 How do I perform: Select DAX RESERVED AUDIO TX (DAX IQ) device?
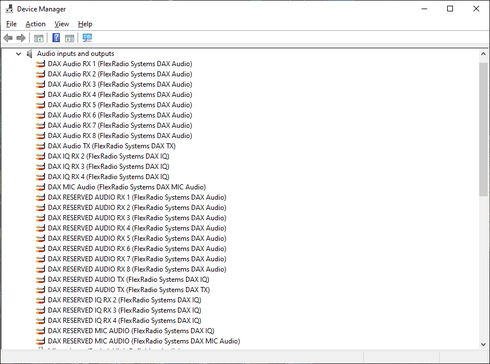point(128,280)
